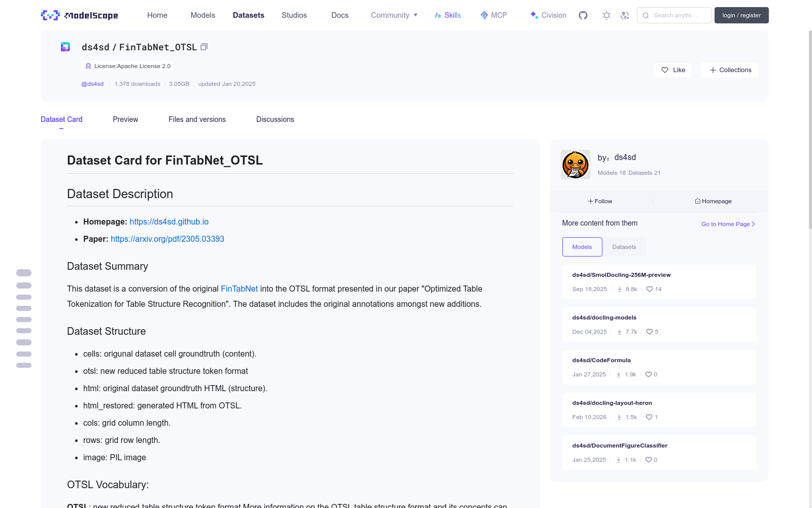The width and height of the screenshot is (812, 508).
Task: Follow the ds4sd author
Action: (600, 201)
